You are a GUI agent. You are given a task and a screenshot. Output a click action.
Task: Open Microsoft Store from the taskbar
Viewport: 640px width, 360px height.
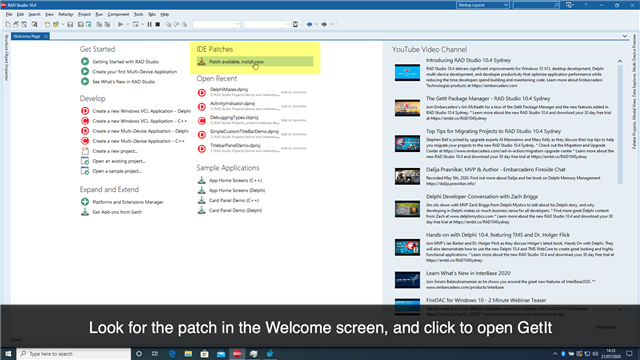tap(204, 354)
